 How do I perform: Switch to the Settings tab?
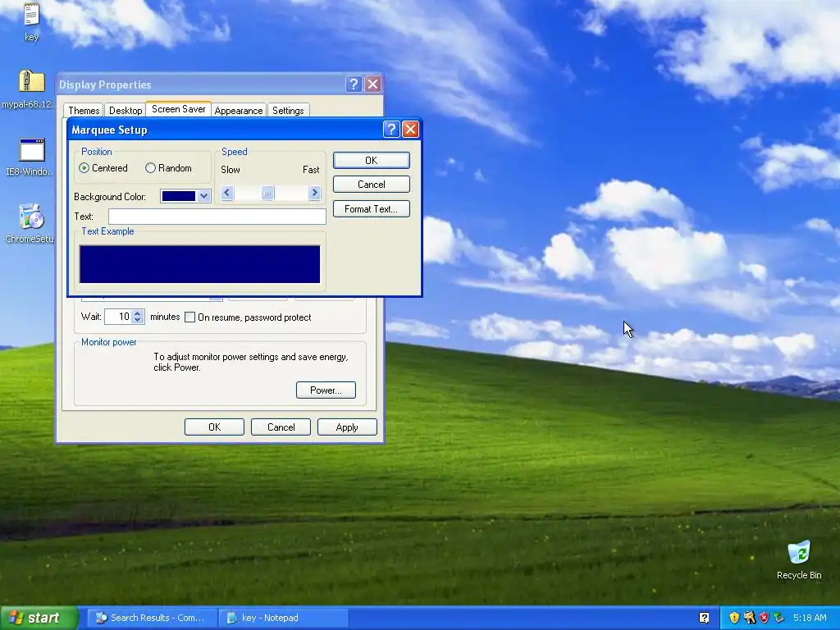point(288,111)
